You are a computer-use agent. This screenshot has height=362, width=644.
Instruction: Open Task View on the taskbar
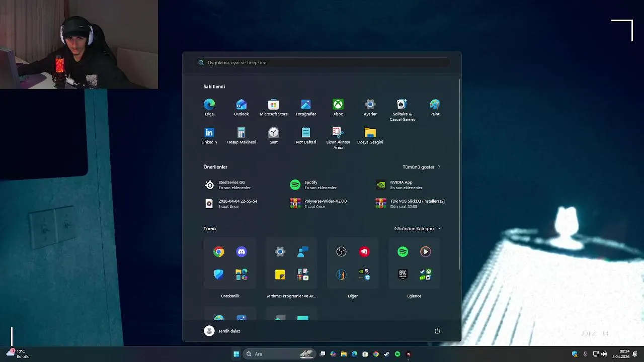[x=323, y=354]
